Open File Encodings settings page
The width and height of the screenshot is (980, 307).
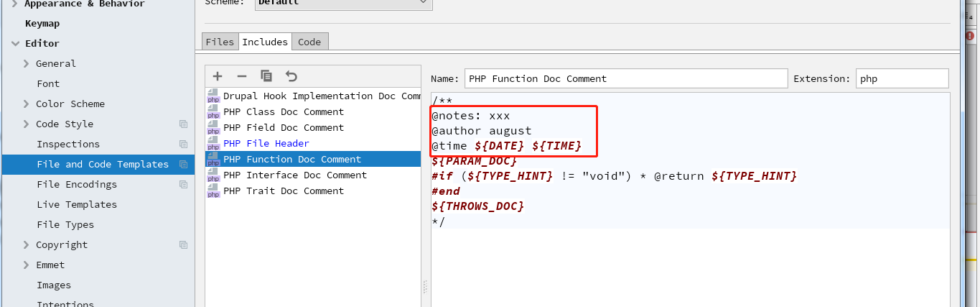click(76, 184)
